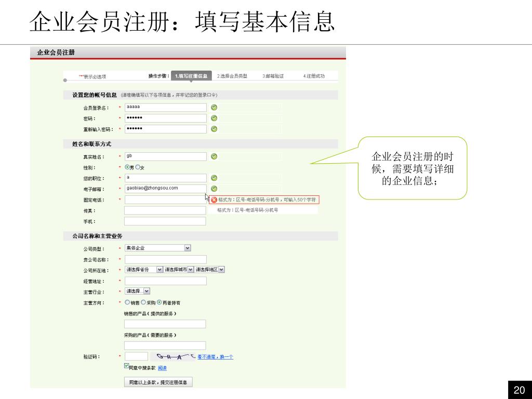Click green checkmark beside 密码 field
Image resolution: width=532 pixels, height=399 pixels.
pyautogui.click(x=214, y=118)
